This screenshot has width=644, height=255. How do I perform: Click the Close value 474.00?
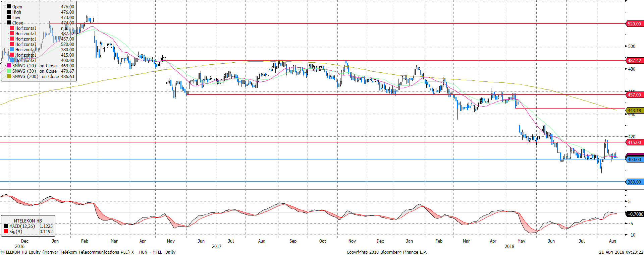(x=67, y=23)
